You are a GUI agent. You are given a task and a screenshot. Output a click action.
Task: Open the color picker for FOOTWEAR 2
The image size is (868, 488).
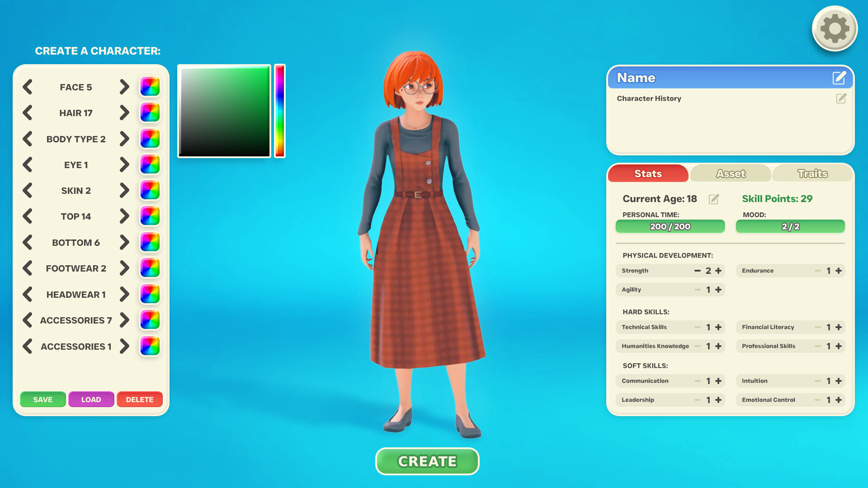click(x=150, y=268)
